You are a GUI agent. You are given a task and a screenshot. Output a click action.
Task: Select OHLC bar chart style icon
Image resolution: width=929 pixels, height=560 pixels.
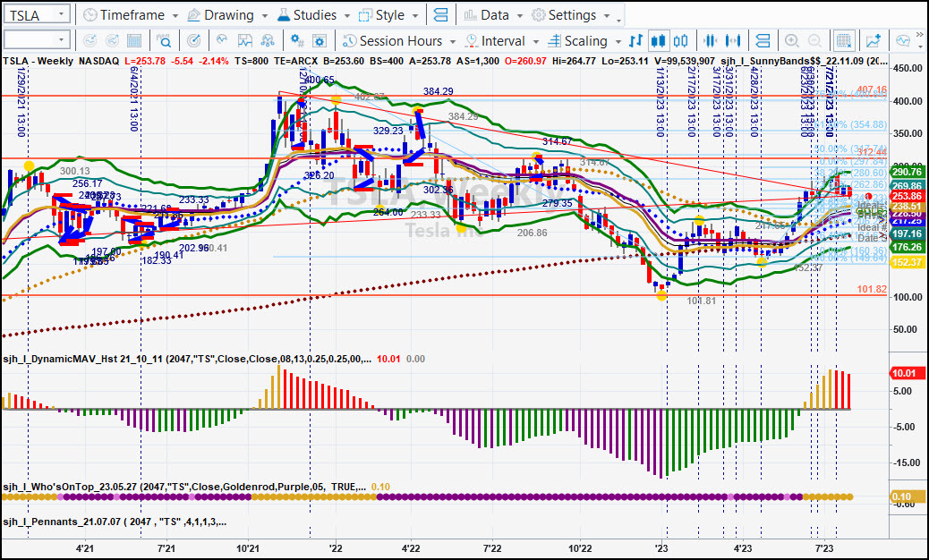point(635,41)
